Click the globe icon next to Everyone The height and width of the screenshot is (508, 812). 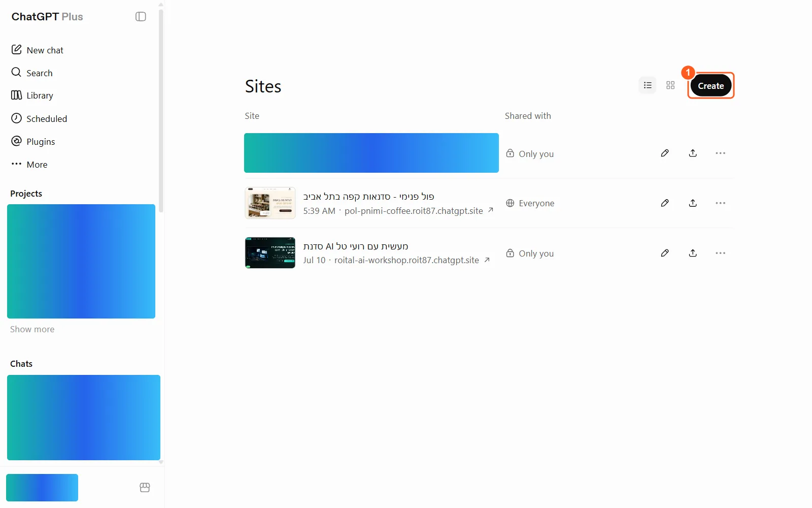coord(510,203)
